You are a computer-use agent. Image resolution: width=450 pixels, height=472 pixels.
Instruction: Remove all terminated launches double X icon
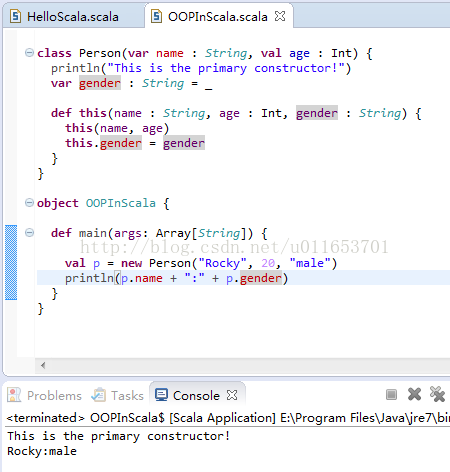(437, 394)
